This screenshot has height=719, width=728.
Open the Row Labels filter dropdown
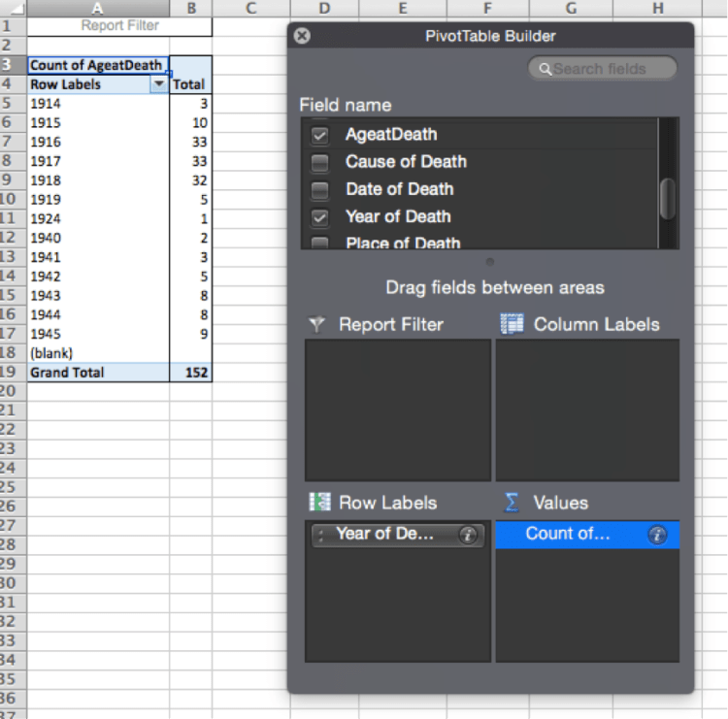tap(158, 84)
